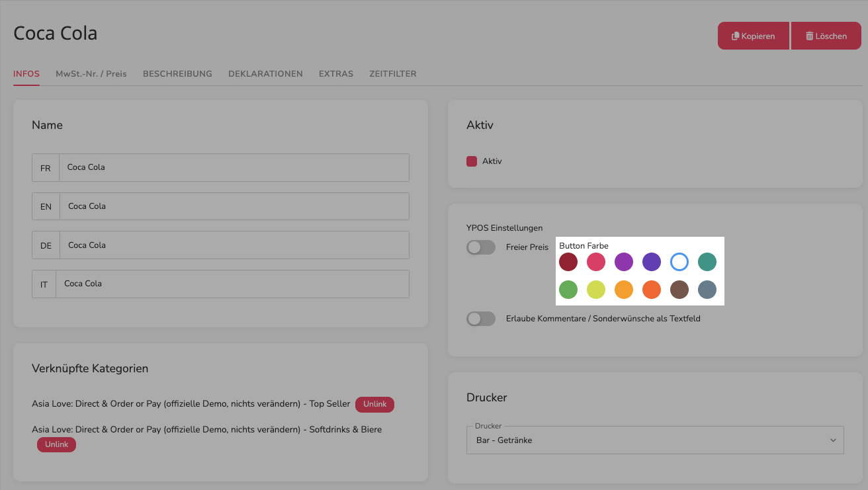The height and width of the screenshot is (490, 868).
Task: Enable the Freier Preis switch
Action: 481,247
